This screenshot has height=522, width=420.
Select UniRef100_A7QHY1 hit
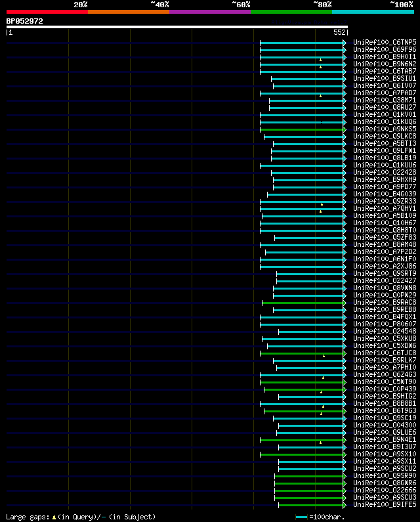coord(385,208)
